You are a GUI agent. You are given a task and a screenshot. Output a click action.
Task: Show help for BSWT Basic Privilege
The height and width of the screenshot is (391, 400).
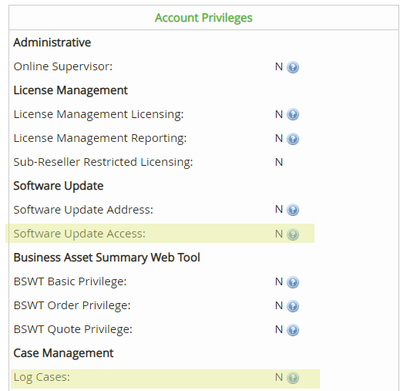293,282
